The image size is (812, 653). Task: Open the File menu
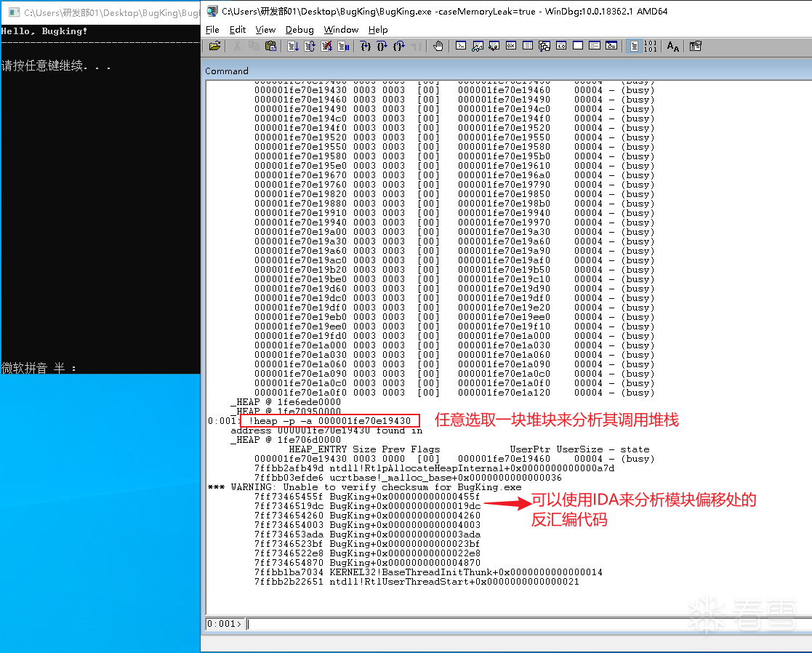(212, 30)
